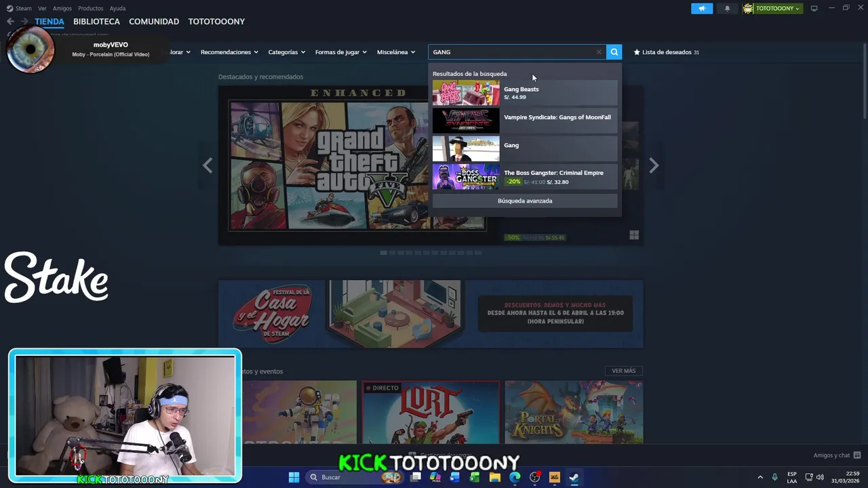Open Windows Start menu
Viewport: 868px width, 488px height.
coord(294,477)
